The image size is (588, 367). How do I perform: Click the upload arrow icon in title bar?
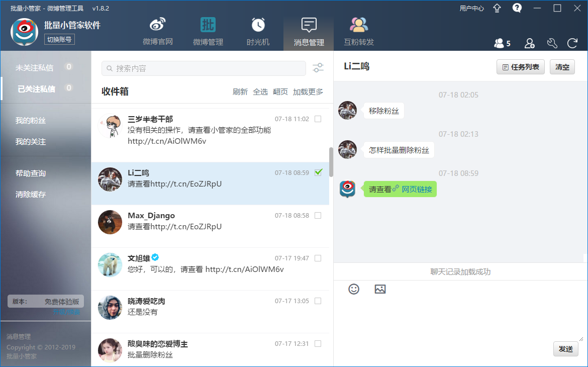pyautogui.click(x=497, y=8)
